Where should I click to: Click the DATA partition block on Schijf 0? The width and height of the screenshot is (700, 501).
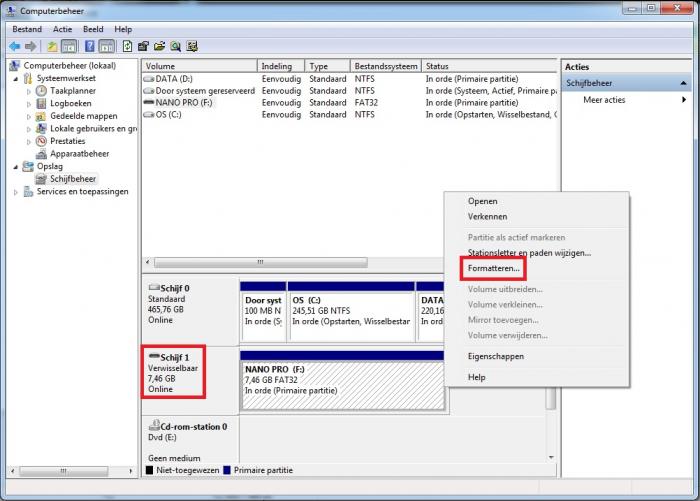pos(430,312)
